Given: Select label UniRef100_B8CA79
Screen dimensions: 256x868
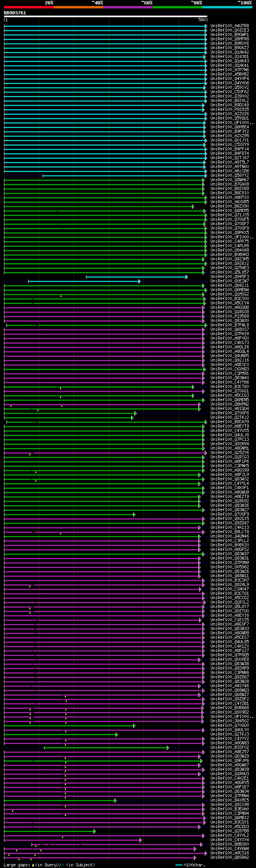Looking at the screenshot, I should [230, 422].
